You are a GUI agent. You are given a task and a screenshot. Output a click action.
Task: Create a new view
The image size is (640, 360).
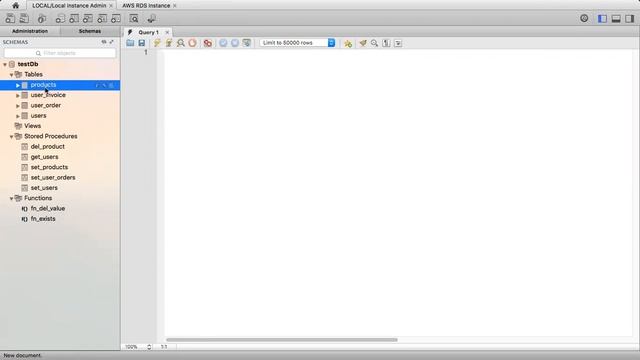pos(88,18)
